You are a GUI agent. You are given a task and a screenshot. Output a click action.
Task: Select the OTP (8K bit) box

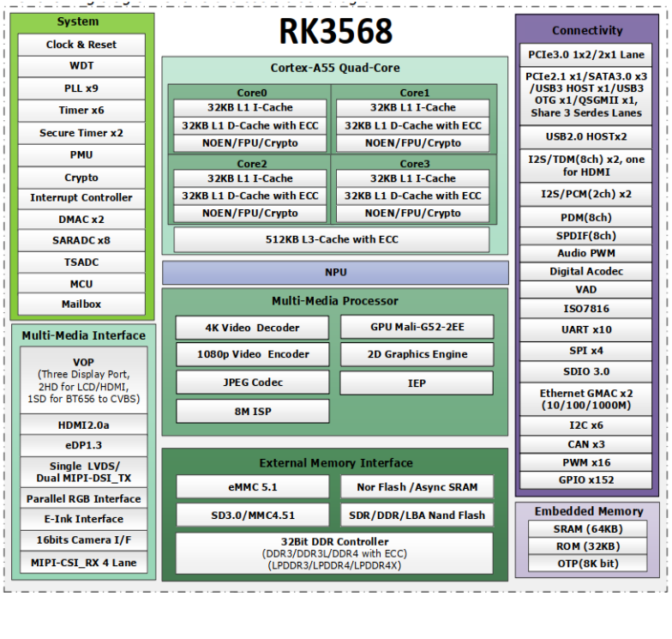(x=586, y=564)
